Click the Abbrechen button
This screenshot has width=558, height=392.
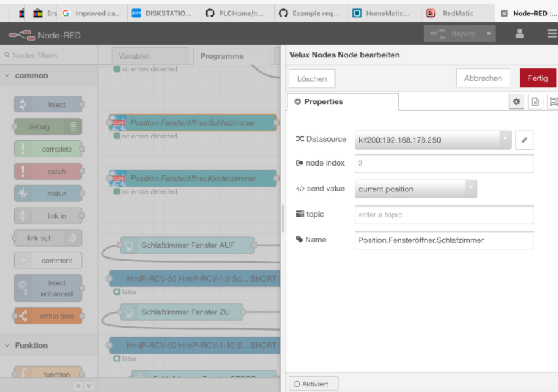[482, 78]
